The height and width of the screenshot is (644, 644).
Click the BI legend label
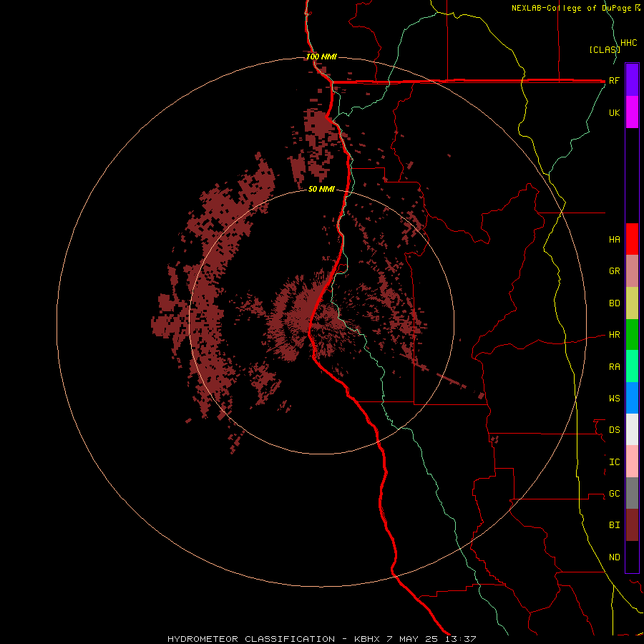click(614, 525)
